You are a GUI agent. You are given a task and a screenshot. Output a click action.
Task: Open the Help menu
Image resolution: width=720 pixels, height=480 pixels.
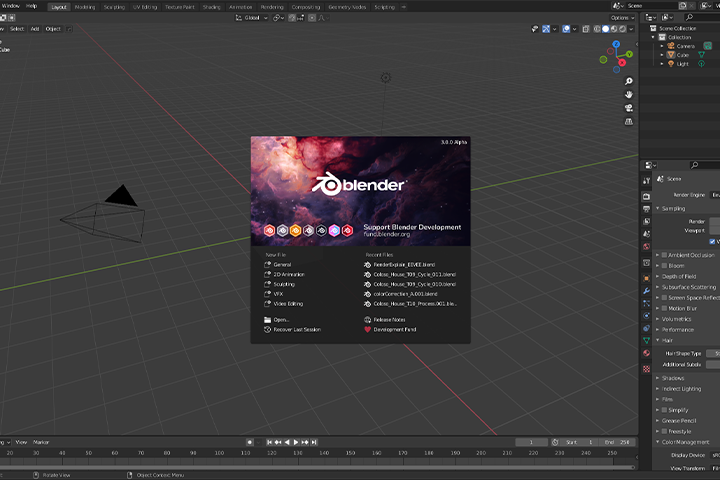31,6
